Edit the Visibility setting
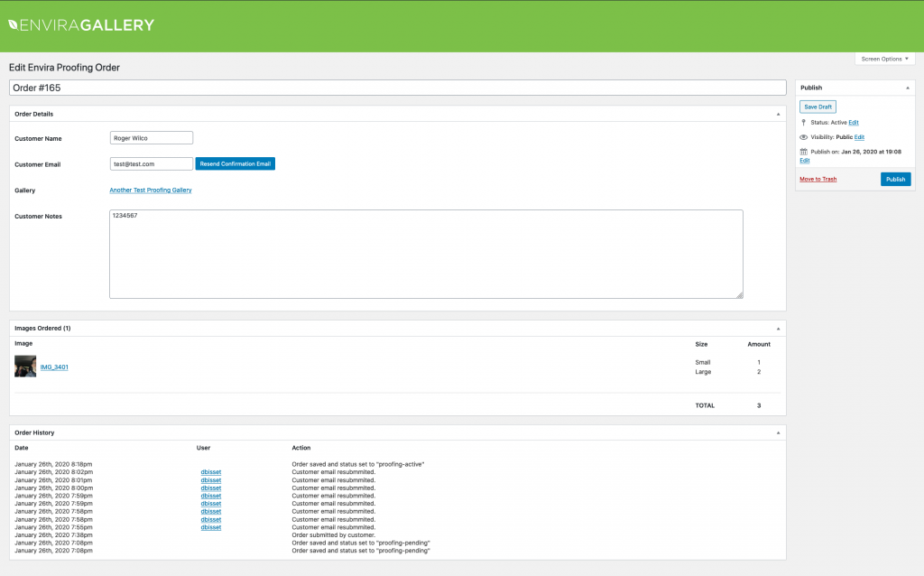 pyautogui.click(x=859, y=137)
